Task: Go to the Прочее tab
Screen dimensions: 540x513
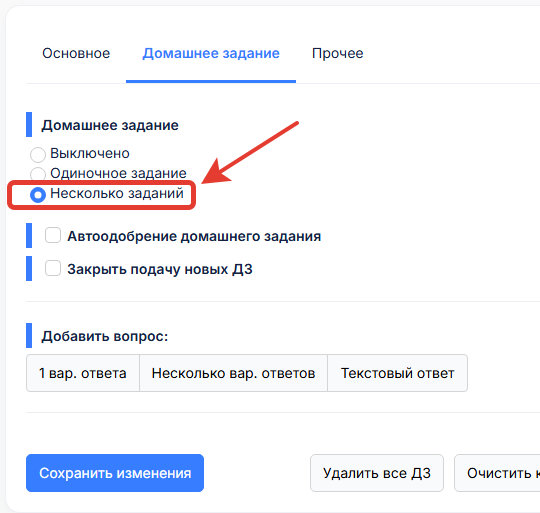Action: 338,53
